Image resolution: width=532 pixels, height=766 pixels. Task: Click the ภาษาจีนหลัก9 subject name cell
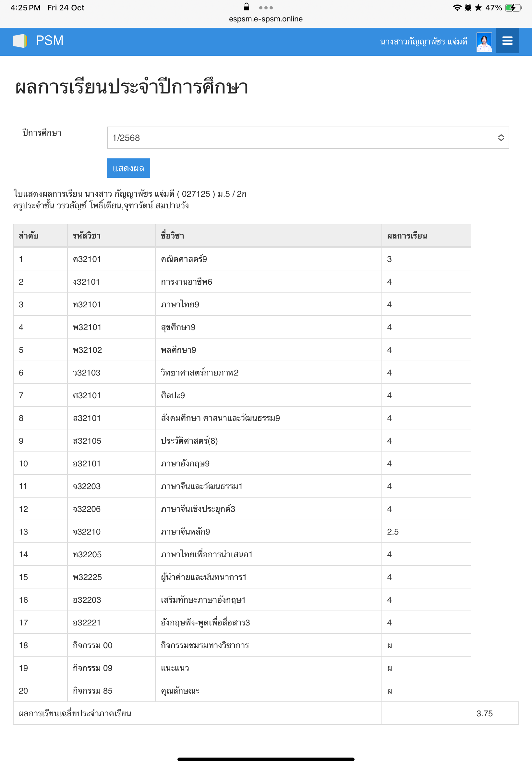coord(186,532)
